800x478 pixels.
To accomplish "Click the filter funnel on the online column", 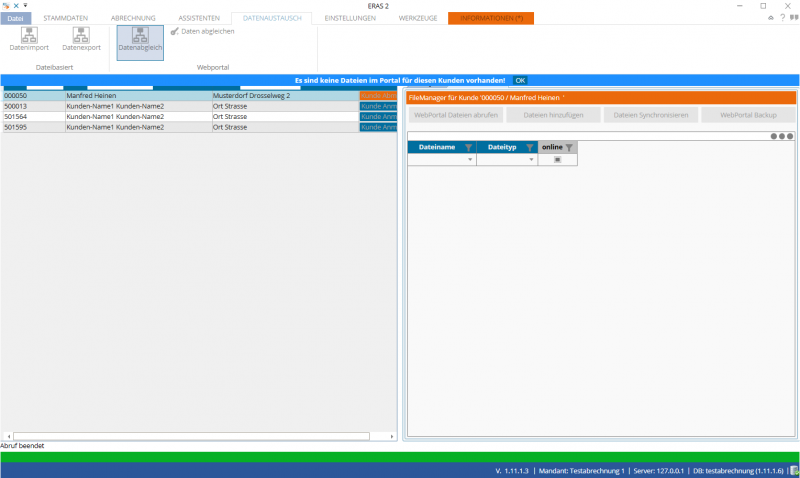I will [x=569, y=147].
